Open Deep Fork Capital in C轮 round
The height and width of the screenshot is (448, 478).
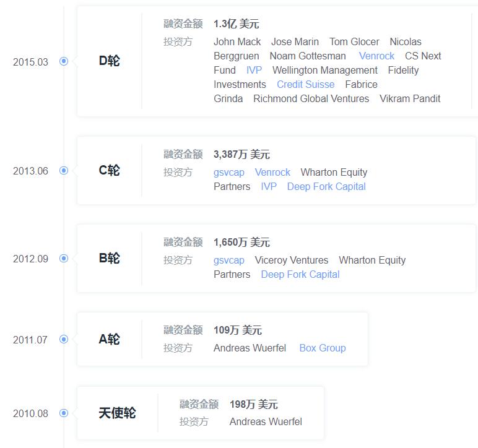tap(326, 186)
